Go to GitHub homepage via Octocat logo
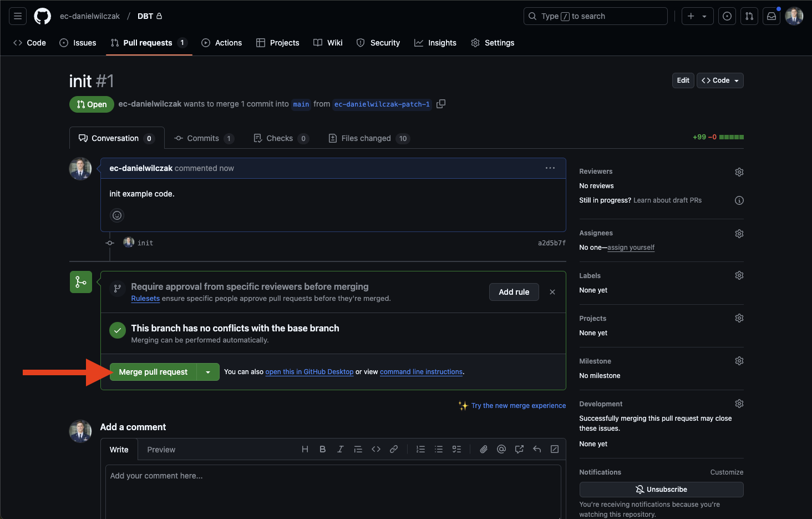 [x=43, y=16]
